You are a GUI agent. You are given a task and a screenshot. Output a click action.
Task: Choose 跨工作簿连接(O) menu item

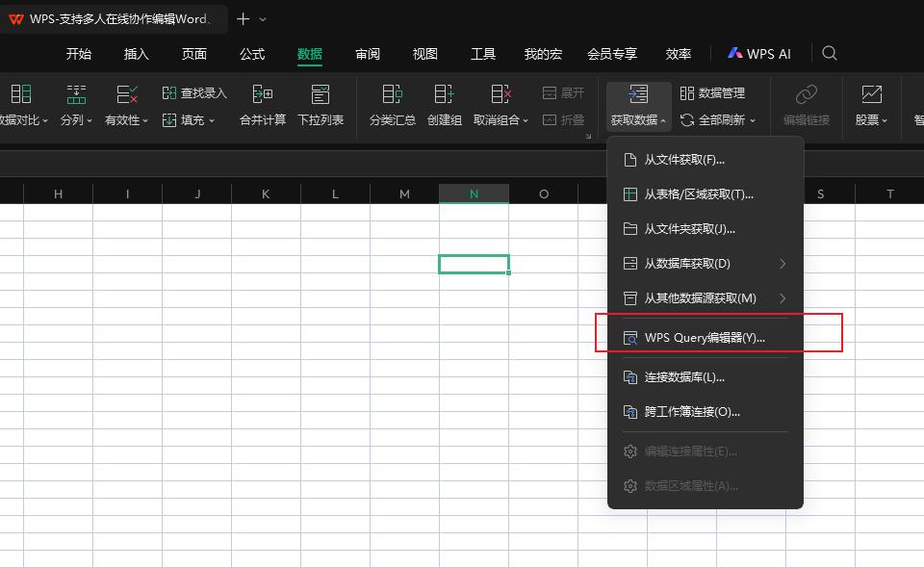coord(706,412)
